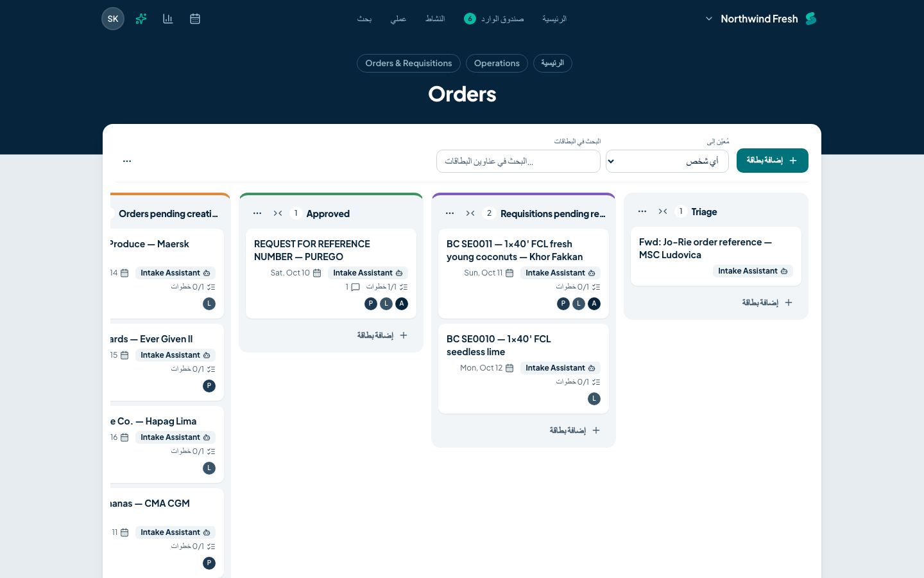Open the calendar icon in top bar
The height and width of the screenshot is (578, 924).
pos(195,19)
